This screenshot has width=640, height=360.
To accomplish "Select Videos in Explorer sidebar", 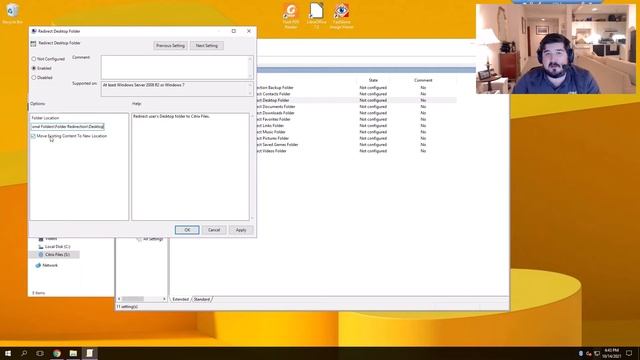I will (x=51, y=238).
